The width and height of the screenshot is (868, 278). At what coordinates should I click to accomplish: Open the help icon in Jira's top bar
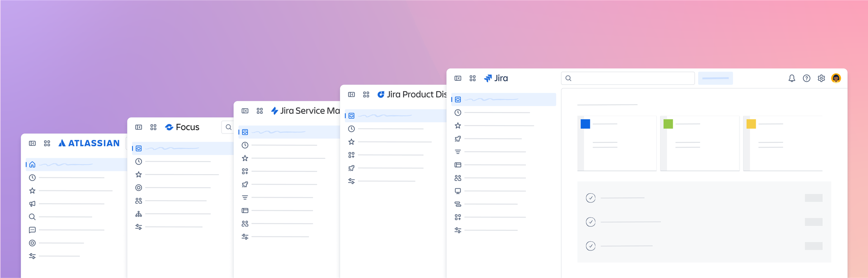(x=807, y=79)
